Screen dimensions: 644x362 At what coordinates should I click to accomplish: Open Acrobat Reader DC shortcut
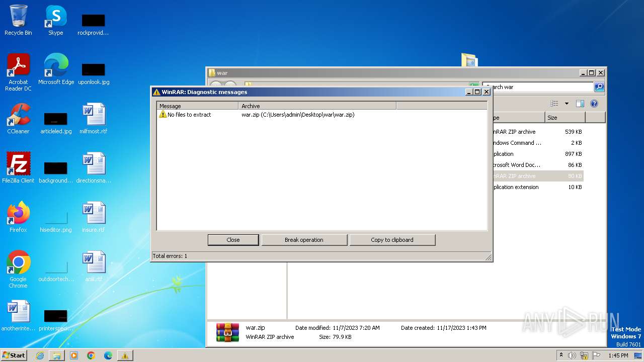[x=18, y=72]
